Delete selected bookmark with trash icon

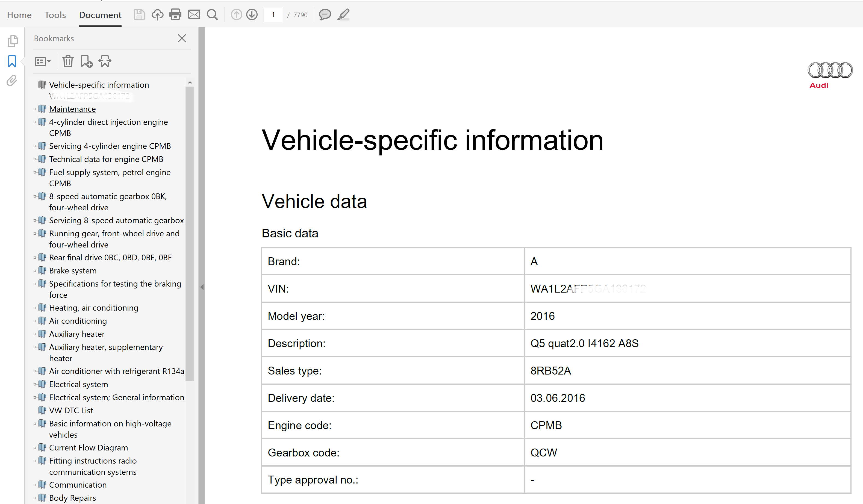click(68, 62)
